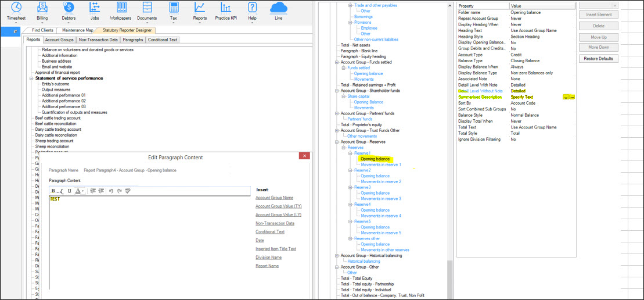644x300 pixels.
Task: Toggle bold in paragraph editor
Action: pyautogui.click(x=53, y=191)
